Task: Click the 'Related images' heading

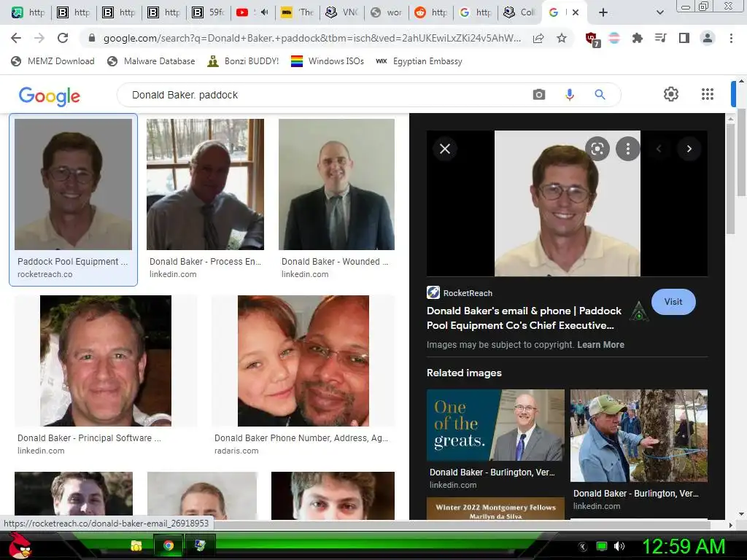Action: pos(464,373)
